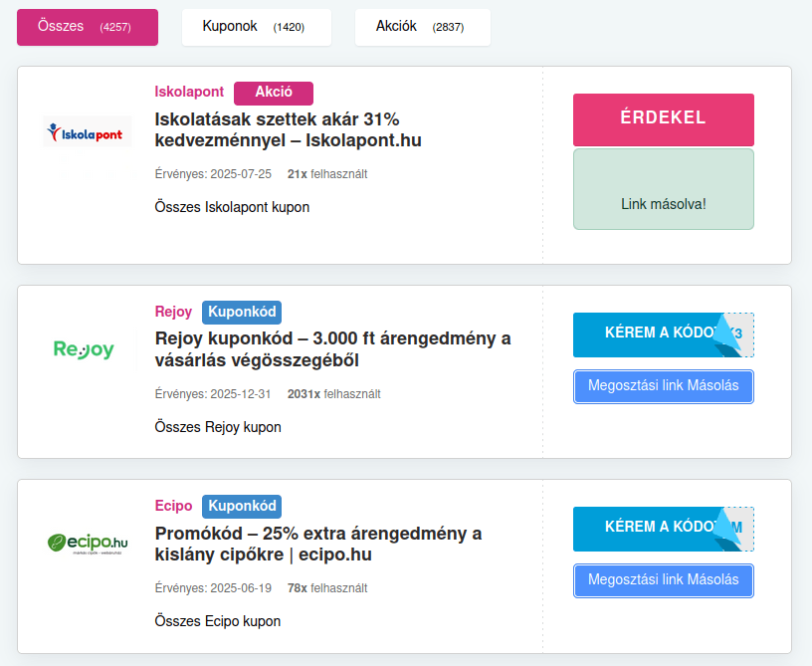Click the Érvényes: 2025-06-19 text
The image size is (812, 666).
pyautogui.click(x=213, y=588)
